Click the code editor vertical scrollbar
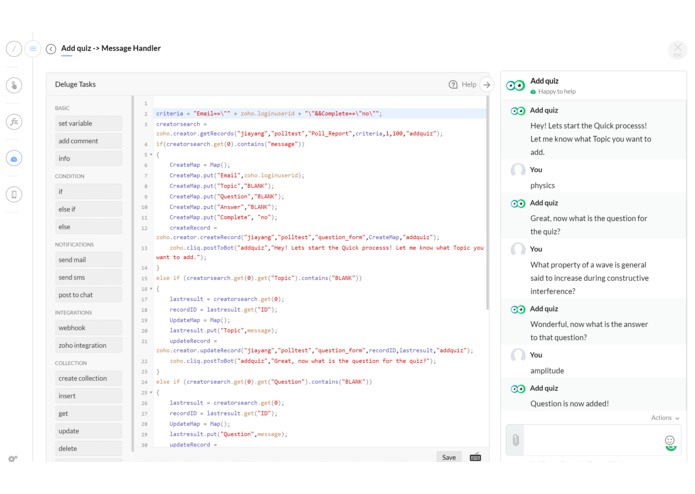The image size is (695, 494). pyautogui.click(x=488, y=204)
